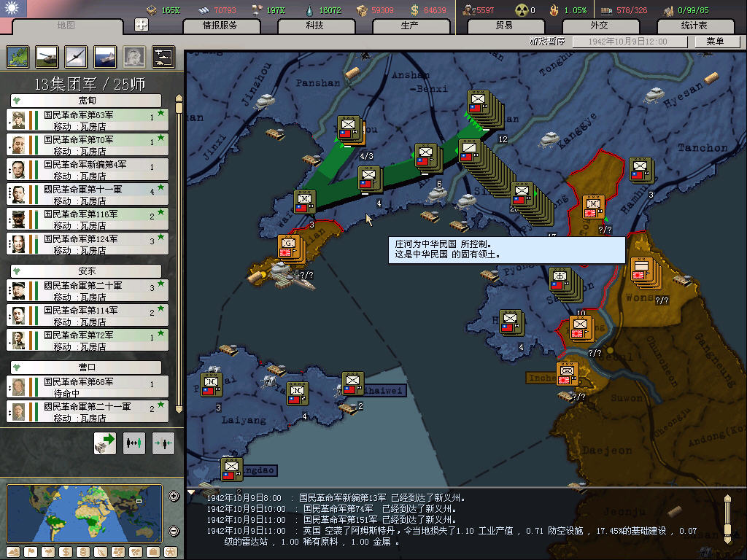
Task: Switch to supply map mode (stacked coins icon)
Action: click(83, 552)
